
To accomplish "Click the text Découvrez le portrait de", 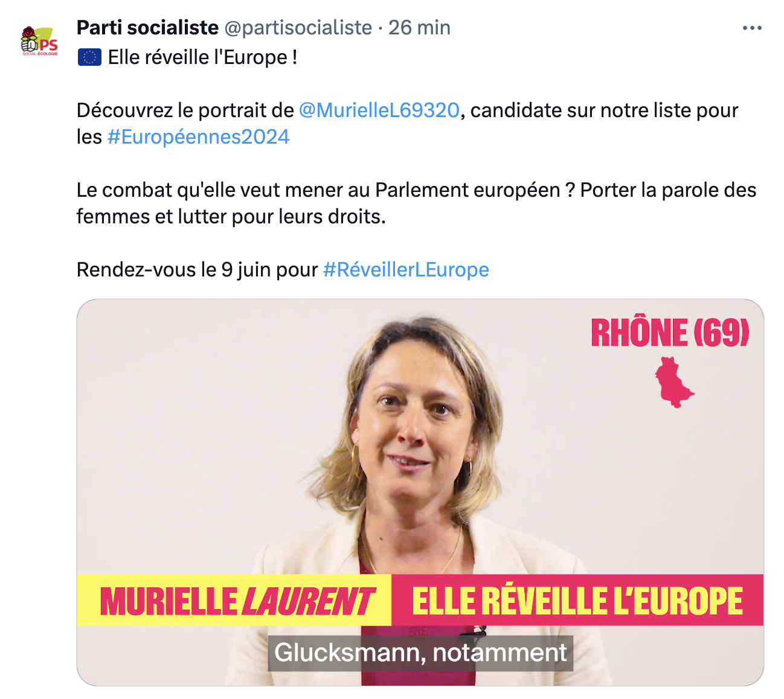I will click(x=185, y=110).
